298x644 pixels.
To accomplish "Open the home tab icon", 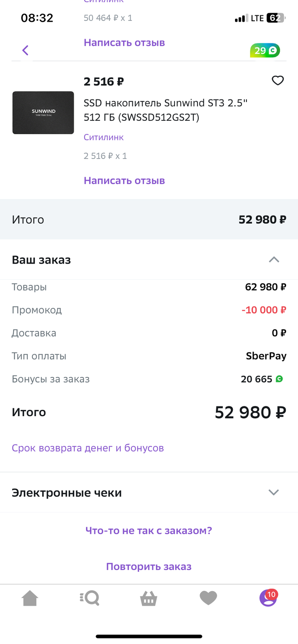I will tap(30, 598).
